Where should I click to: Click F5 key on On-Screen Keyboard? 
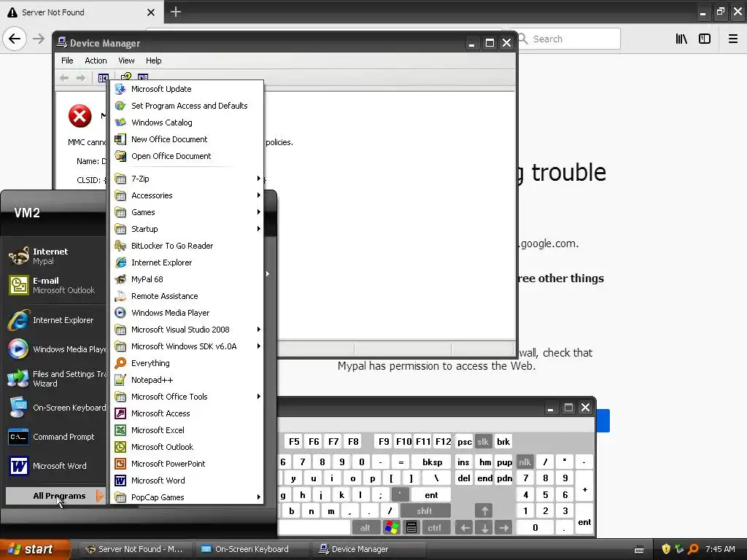coord(295,441)
